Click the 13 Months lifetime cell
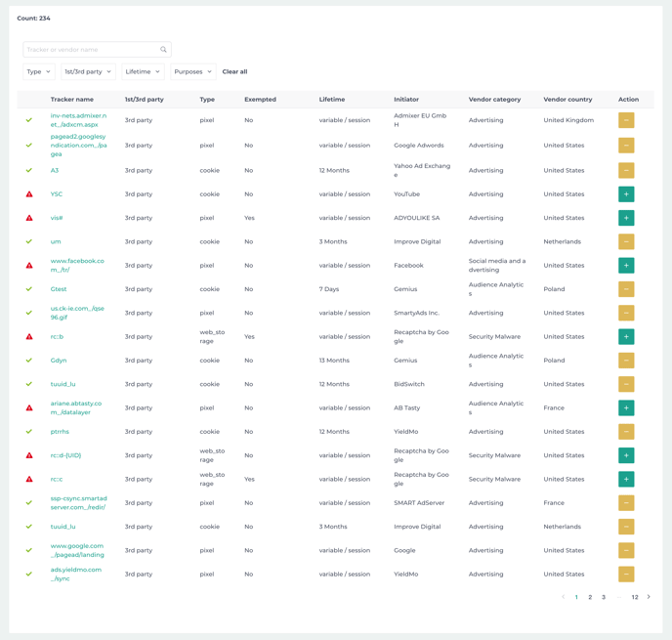672x640 pixels. (334, 361)
